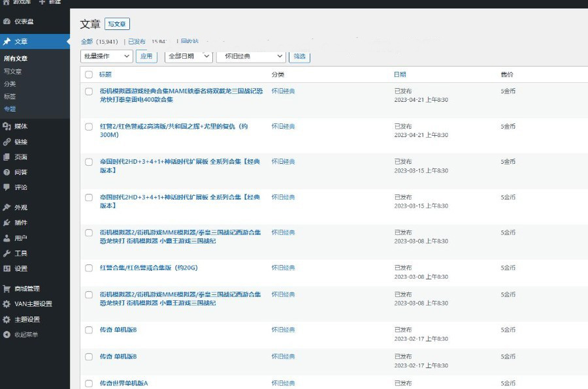Open the 仪表盘 dashboard icon in sidebar
Image resolution: width=588 pixels, height=389 pixels.
(x=7, y=22)
